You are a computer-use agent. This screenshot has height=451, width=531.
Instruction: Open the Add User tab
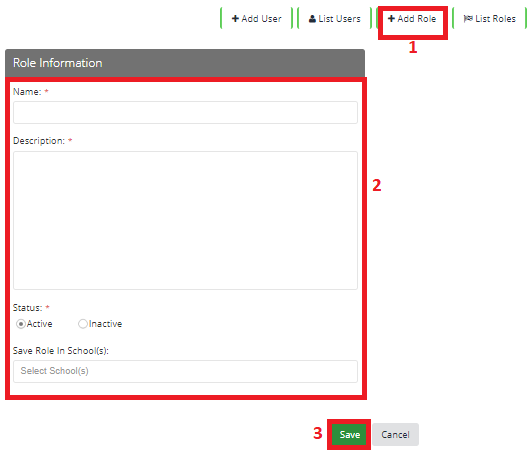pos(257,19)
